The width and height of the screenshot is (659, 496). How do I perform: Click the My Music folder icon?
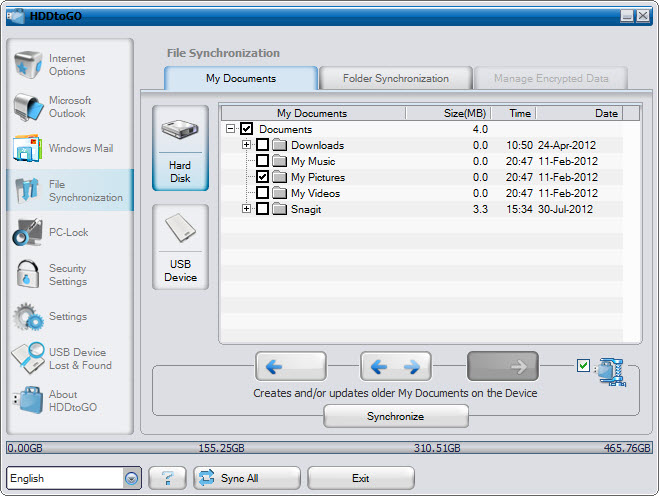click(279, 161)
